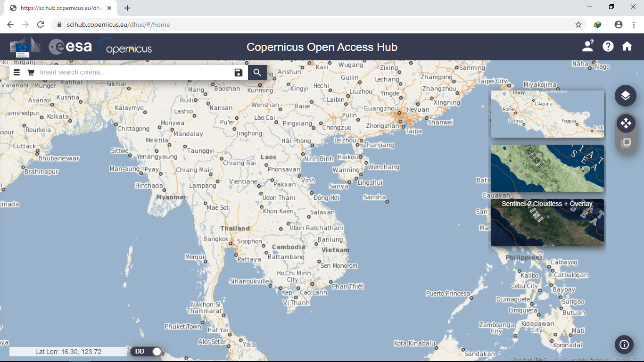Go to the home icon in header

(627, 46)
